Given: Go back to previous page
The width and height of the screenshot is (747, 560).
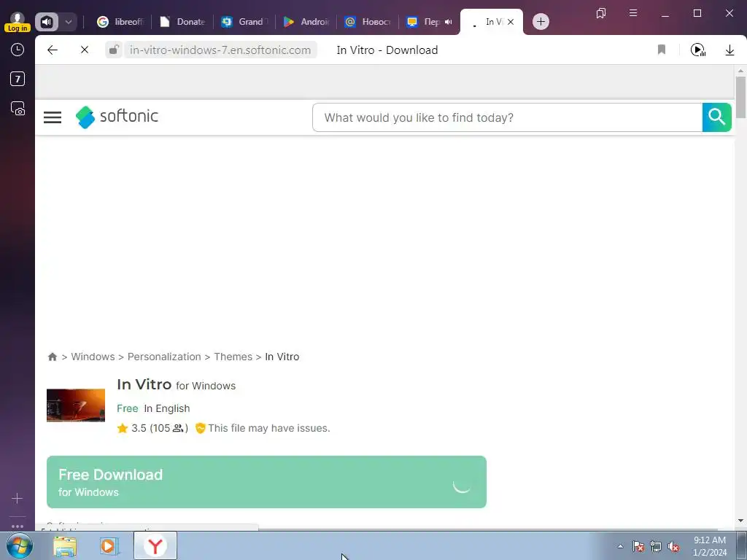Looking at the screenshot, I should (53, 50).
